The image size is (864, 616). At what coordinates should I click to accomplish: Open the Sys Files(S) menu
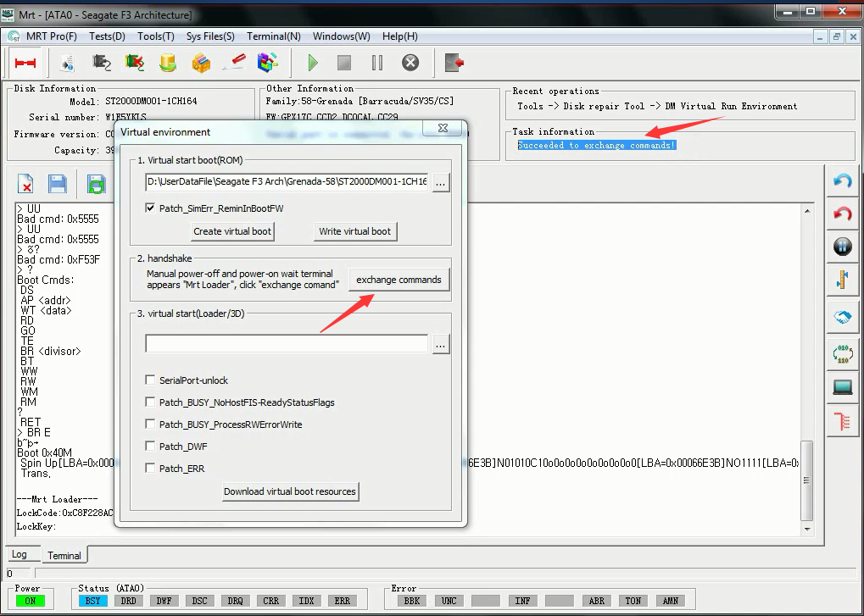coord(210,36)
